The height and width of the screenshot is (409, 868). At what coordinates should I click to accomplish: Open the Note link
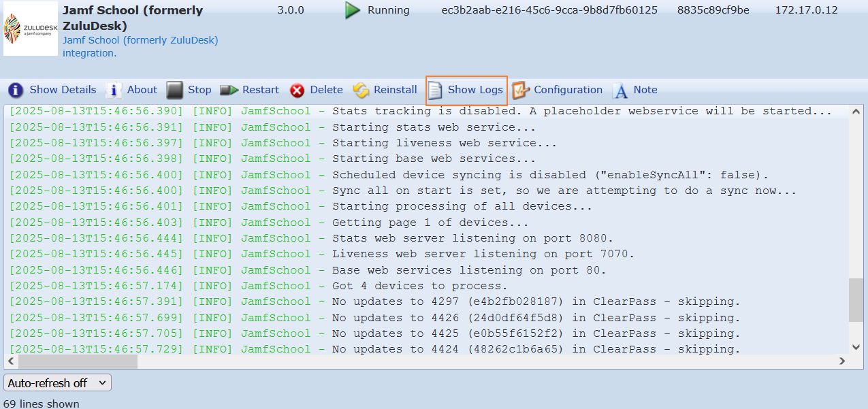click(x=645, y=90)
